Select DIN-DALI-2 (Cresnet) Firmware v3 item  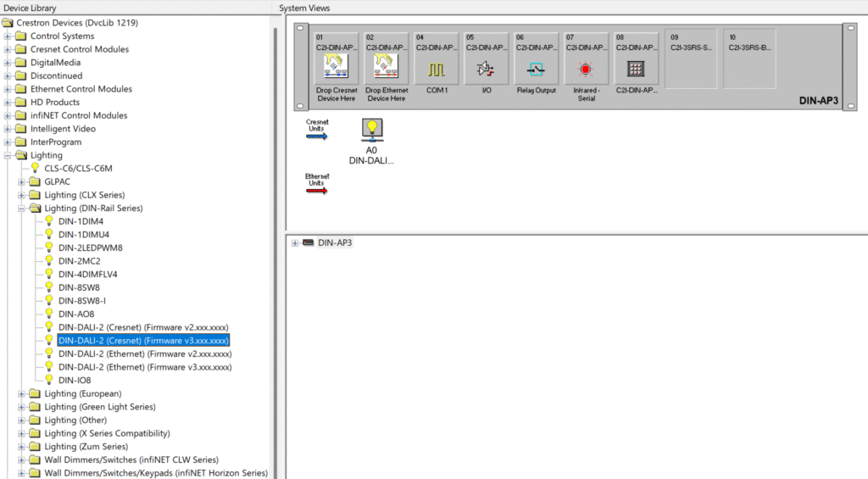point(143,341)
